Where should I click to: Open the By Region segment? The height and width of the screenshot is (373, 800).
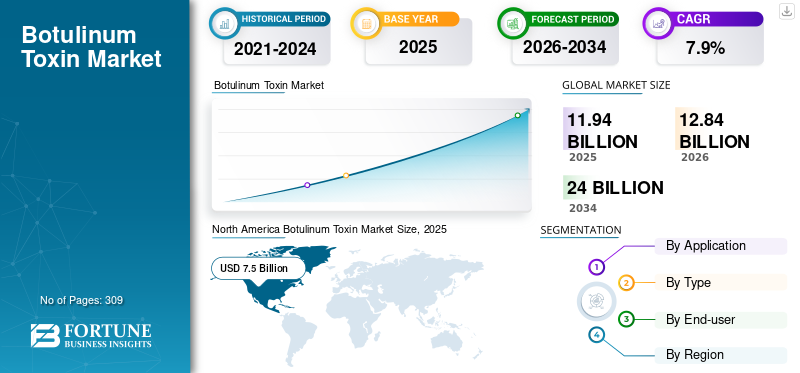pyautogui.click(x=720, y=355)
